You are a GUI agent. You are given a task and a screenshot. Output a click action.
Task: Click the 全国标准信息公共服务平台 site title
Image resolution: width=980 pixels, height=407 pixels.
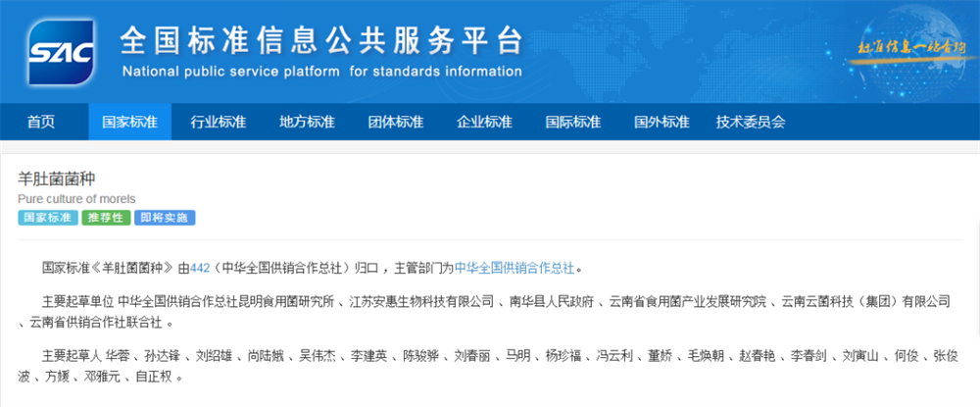click(x=320, y=41)
